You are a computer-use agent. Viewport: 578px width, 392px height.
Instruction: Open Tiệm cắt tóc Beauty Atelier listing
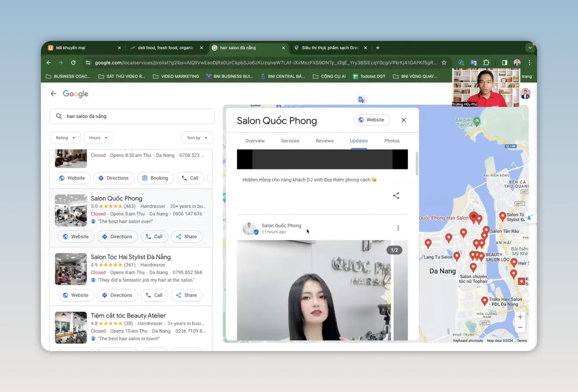[128, 315]
